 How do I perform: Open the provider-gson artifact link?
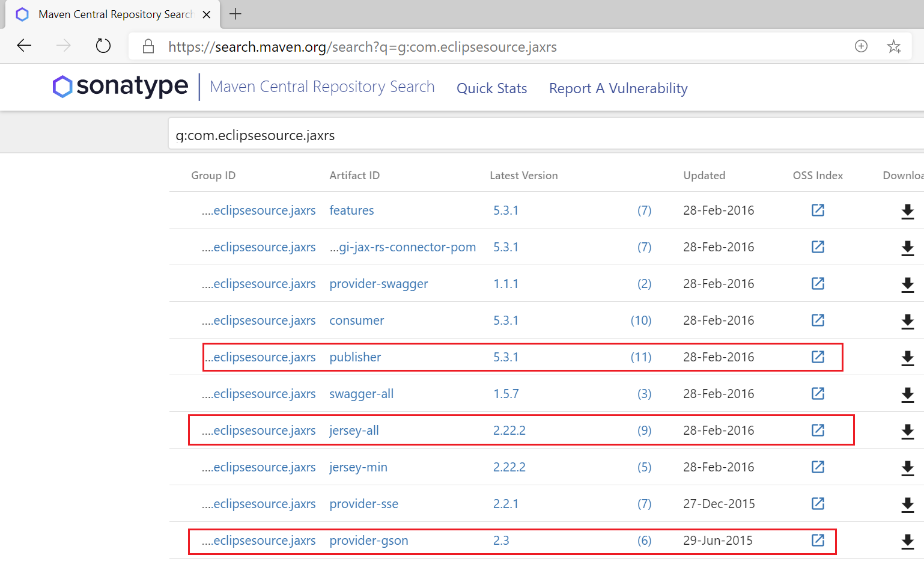tap(368, 541)
